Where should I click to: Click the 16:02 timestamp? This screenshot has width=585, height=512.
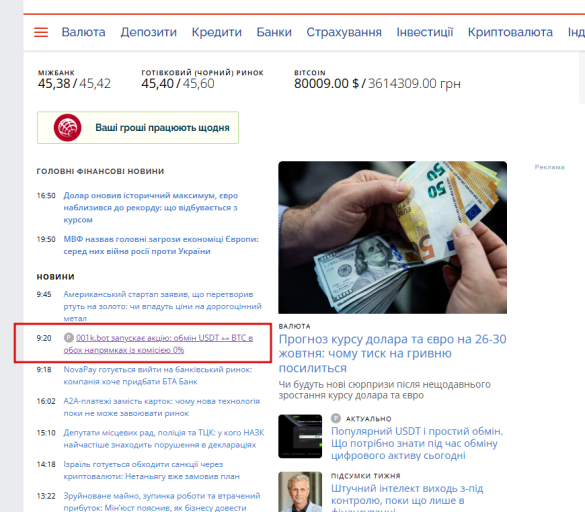pyautogui.click(x=46, y=401)
